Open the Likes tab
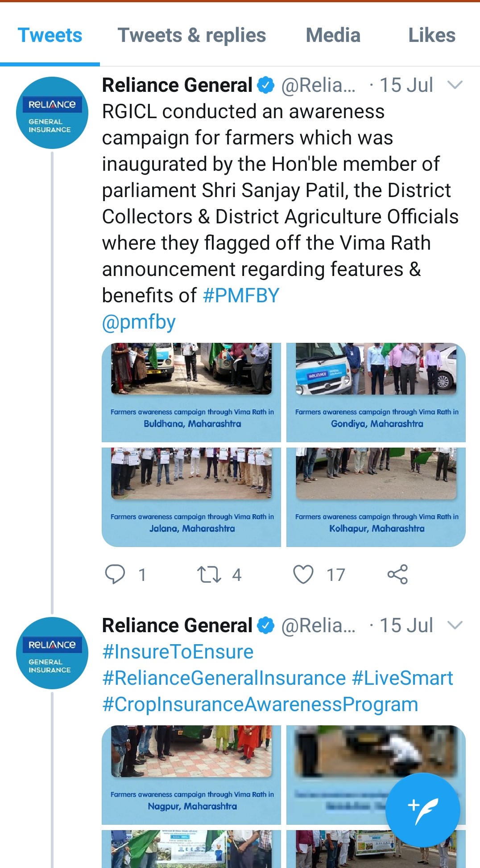The height and width of the screenshot is (868, 480). point(431,35)
